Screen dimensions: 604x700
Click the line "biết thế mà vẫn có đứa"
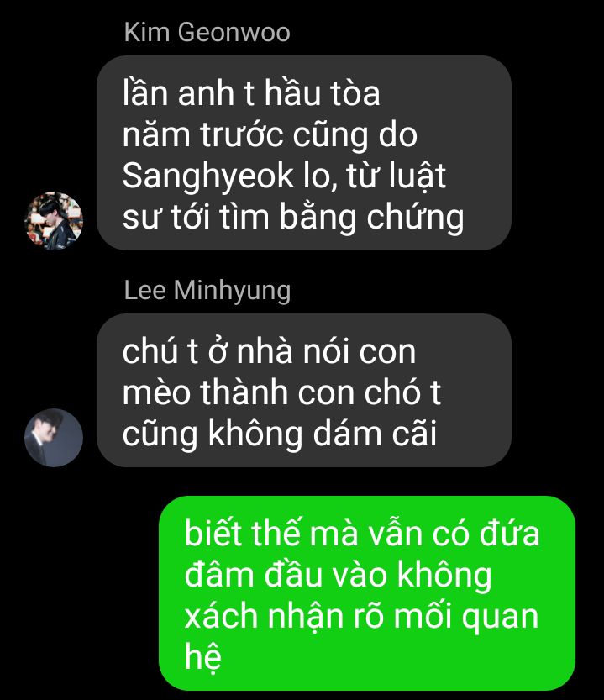coord(362,534)
